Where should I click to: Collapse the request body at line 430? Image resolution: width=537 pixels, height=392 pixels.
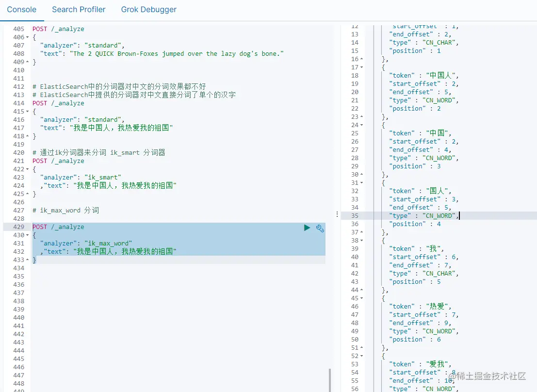pos(27,235)
